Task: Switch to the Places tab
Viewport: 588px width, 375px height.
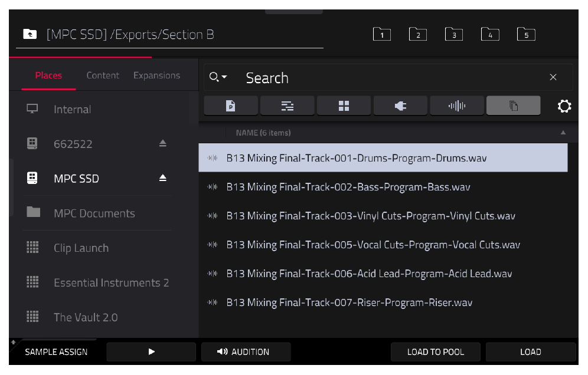Action: click(48, 75)
